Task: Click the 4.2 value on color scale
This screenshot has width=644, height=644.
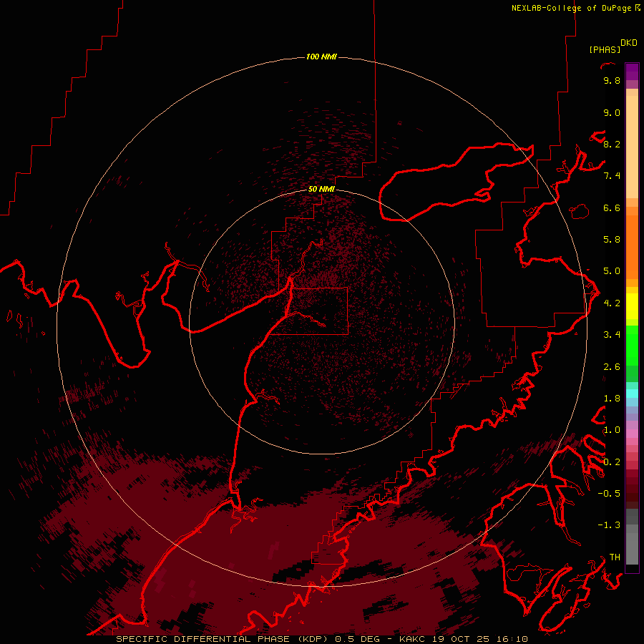Action: point(612,303)
